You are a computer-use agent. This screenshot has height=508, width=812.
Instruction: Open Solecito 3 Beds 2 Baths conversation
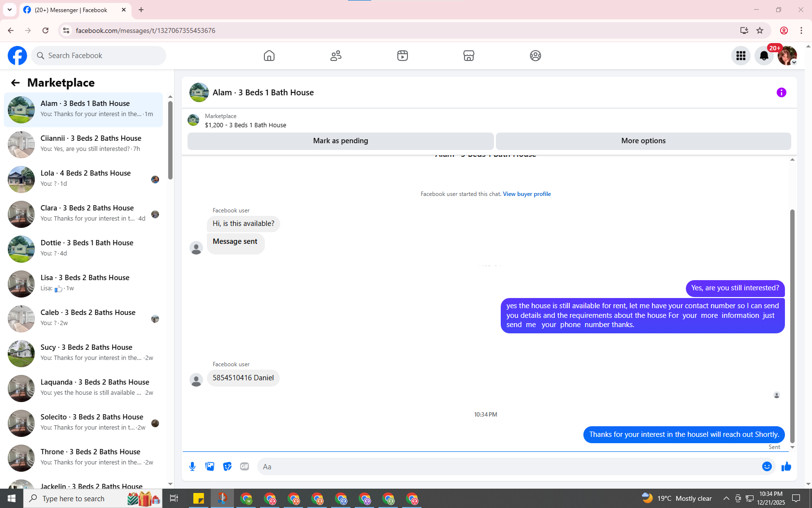(x=83, y=423)
